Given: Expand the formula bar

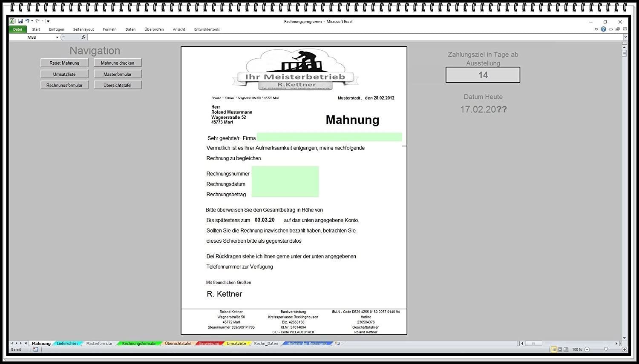Looking at the screenshot, I should pyautogui.click(x=625, y=37).
